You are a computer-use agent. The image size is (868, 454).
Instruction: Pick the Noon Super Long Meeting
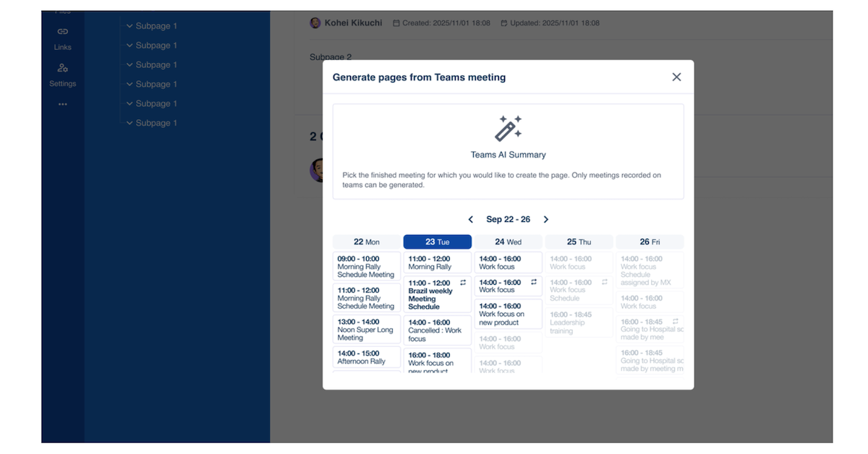tap(367, 330)
